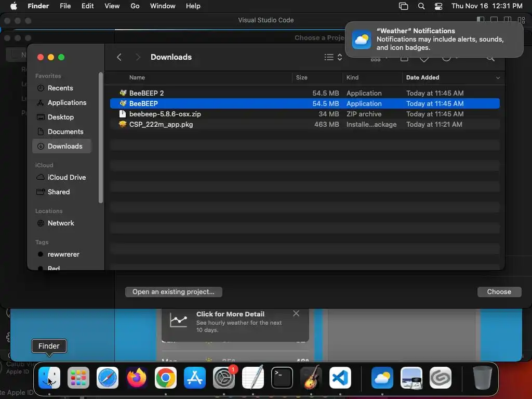The image size is (532, 399).
Task: Open the App Store Dock icon
Action: click(195, 378)
